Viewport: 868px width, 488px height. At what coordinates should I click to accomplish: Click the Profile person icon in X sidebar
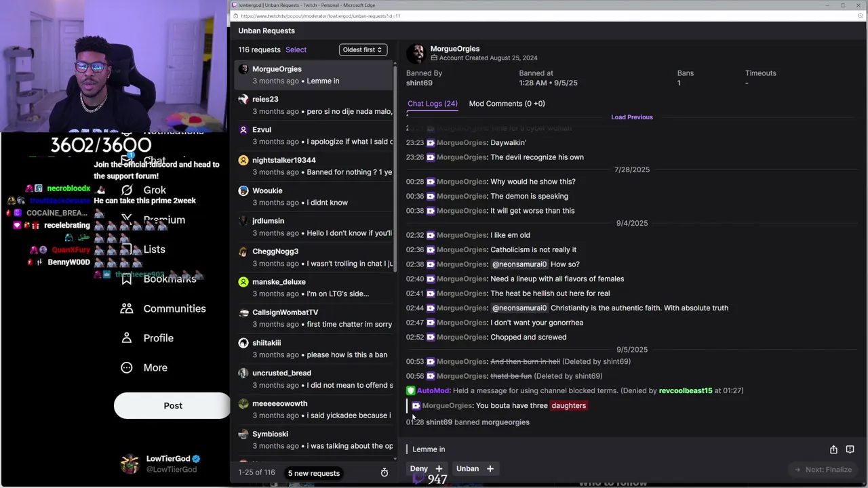(127, 338)
